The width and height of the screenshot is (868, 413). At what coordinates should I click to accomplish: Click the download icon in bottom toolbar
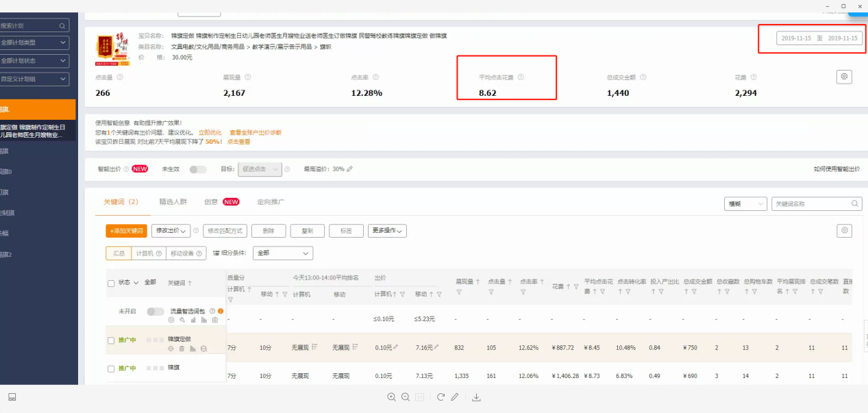coord(477,397)
